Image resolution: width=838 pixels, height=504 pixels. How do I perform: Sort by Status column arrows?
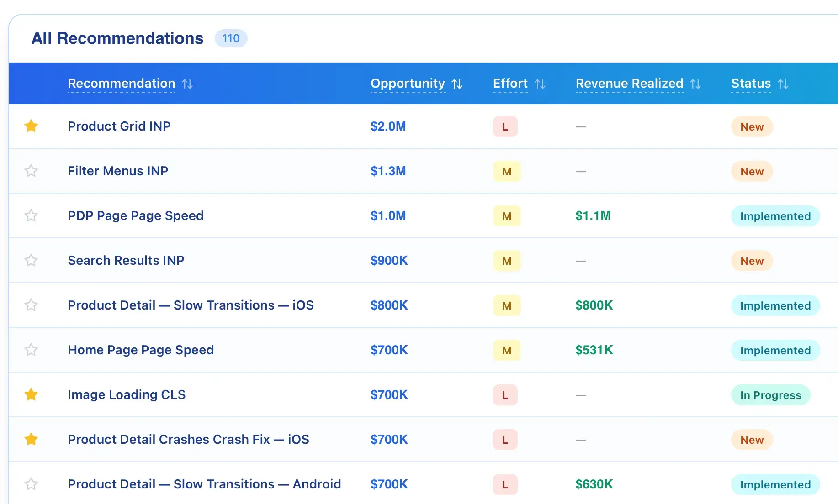[783, 84]
